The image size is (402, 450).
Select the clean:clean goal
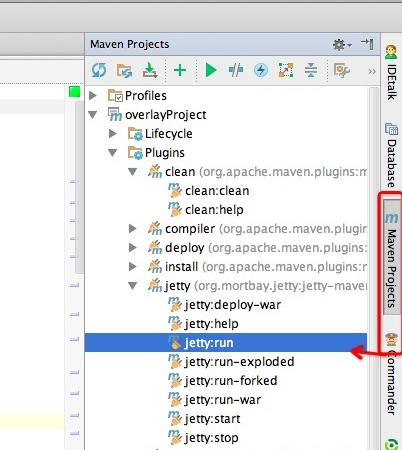(217, 191)
